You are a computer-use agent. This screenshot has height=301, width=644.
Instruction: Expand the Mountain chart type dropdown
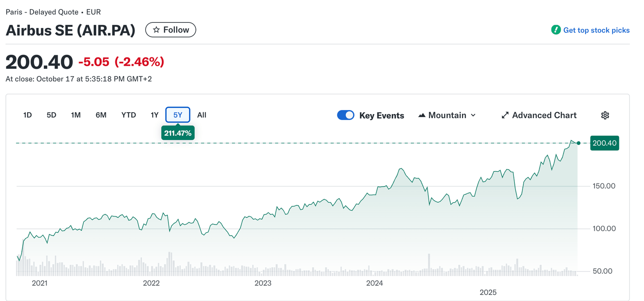point(447,115)
